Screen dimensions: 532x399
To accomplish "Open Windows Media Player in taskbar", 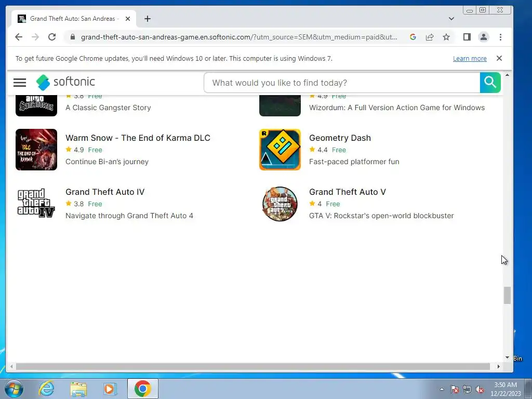I will click(x=110, y=389).
